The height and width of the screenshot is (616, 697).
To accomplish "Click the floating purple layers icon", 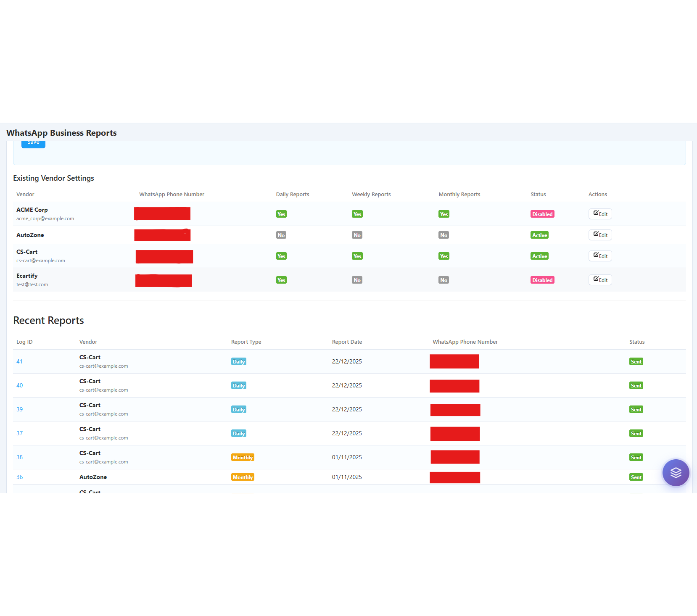I will click(676, 472).
